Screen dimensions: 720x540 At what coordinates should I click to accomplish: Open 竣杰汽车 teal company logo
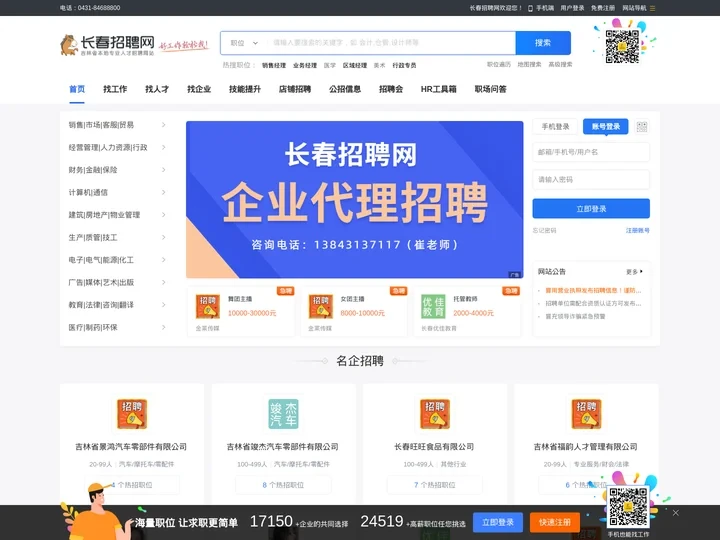click(283, 414)
